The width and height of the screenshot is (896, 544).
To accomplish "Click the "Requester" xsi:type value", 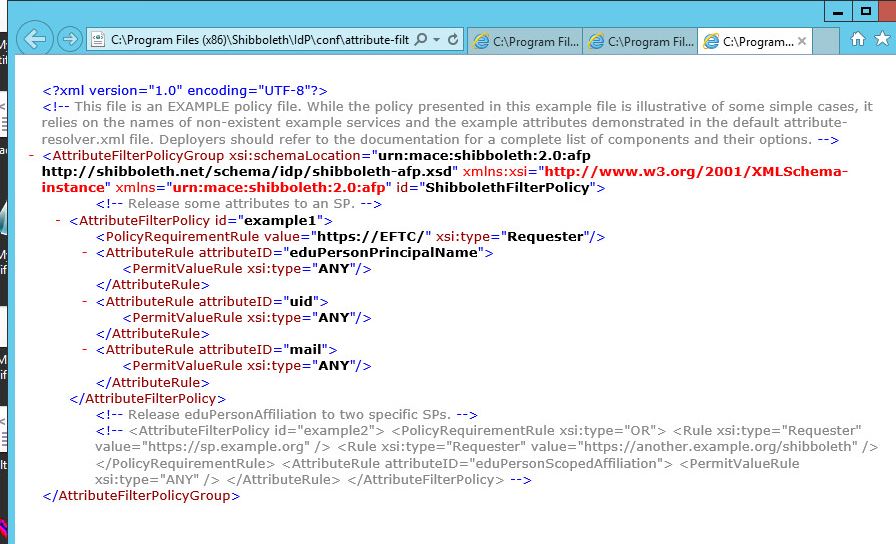I will coord(545,237).
